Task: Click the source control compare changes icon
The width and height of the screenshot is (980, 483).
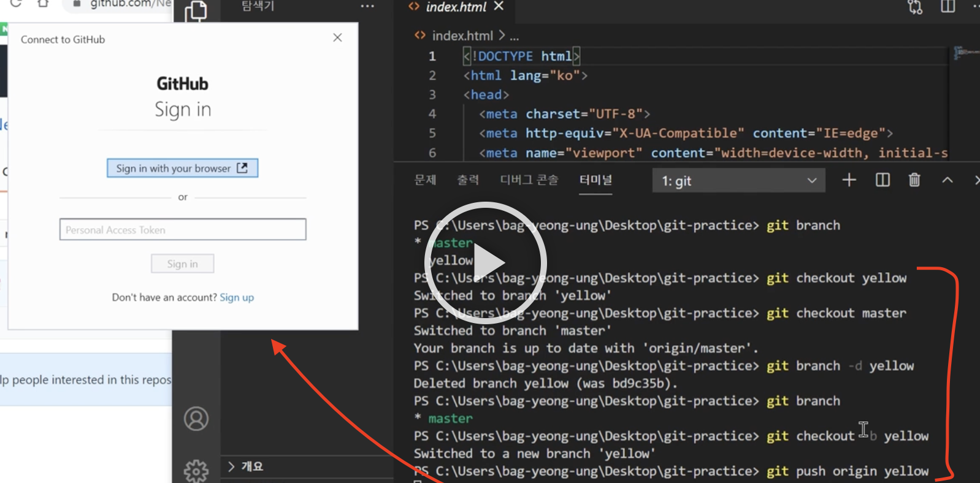Action: click(915, 7)
